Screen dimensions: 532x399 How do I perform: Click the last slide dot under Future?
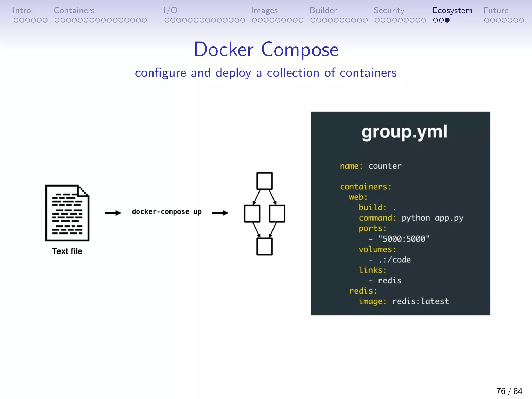tap(521, 20)
